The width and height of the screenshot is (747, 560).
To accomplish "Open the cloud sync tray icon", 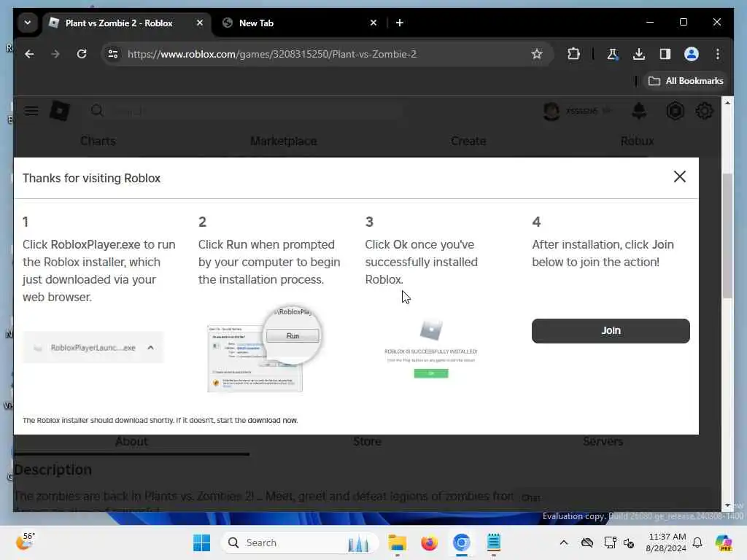I will (x=587, y=542).
